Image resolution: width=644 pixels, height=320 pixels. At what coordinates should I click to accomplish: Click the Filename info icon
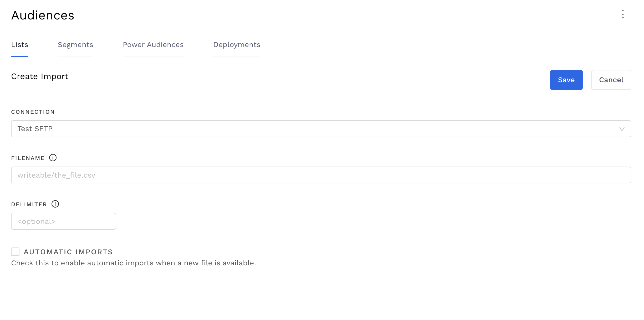click(x=53, y=158)
